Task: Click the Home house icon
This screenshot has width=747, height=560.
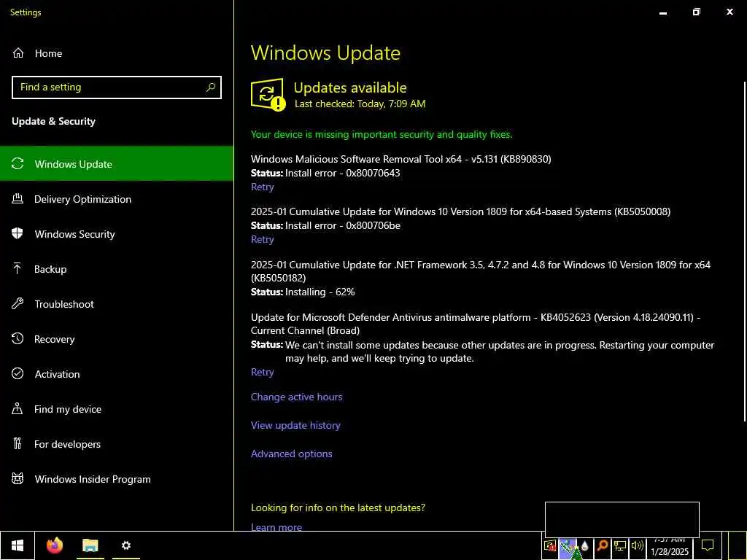Action: click(18, 52)
